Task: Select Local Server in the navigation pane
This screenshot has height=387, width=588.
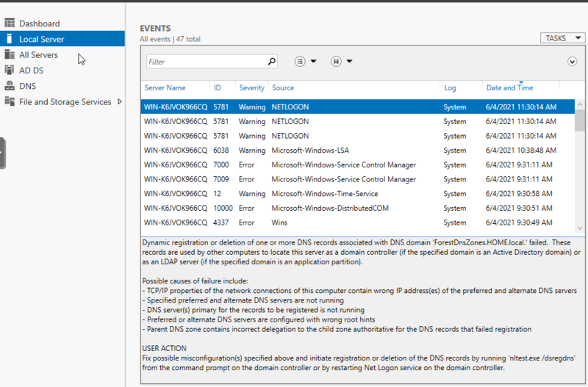Action: click(41, 39)
